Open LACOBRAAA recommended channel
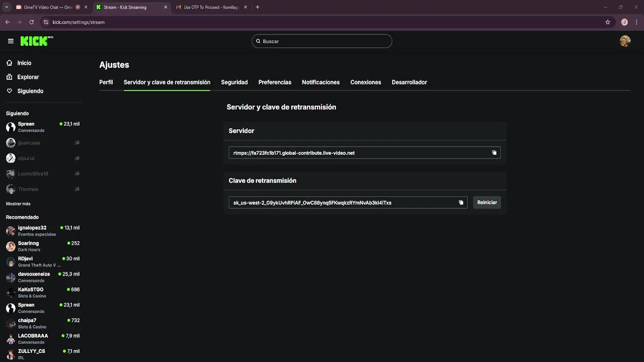644x362 pixels. tap(42, 339)
